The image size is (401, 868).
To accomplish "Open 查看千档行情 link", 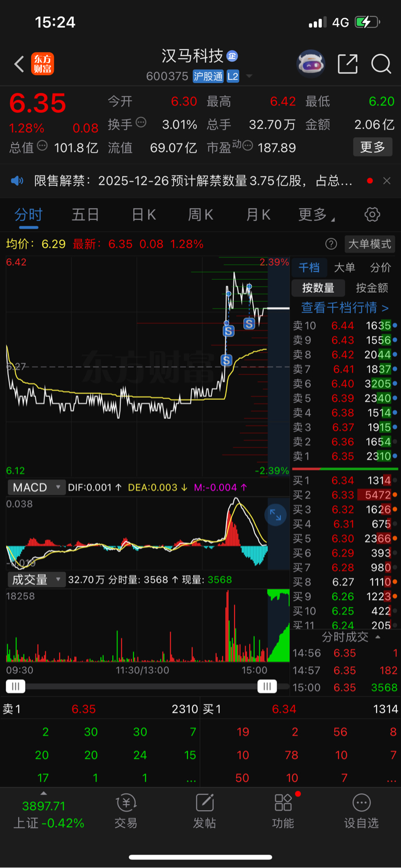I will [345, 307].
